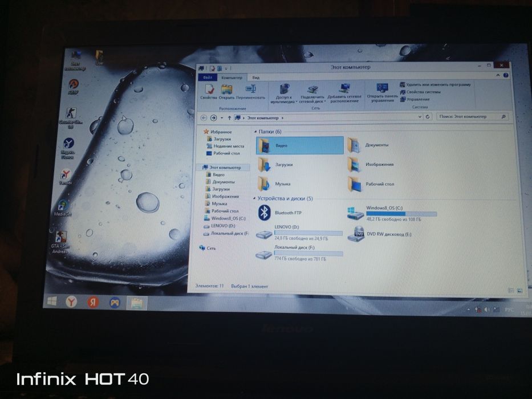Viewport: 532px width, 399px height.
Task: Click the Открыть ribbon icon
Action: tap(226, 92)
